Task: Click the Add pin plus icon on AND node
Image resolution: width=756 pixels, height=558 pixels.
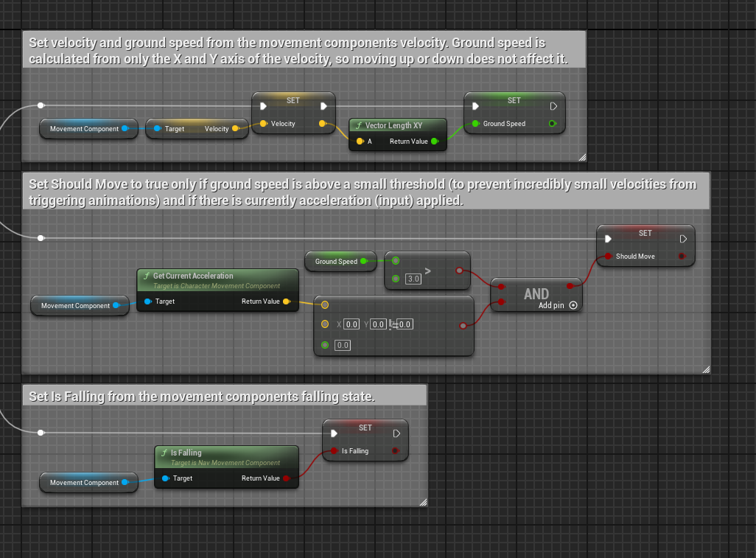Action: point(573,305)
